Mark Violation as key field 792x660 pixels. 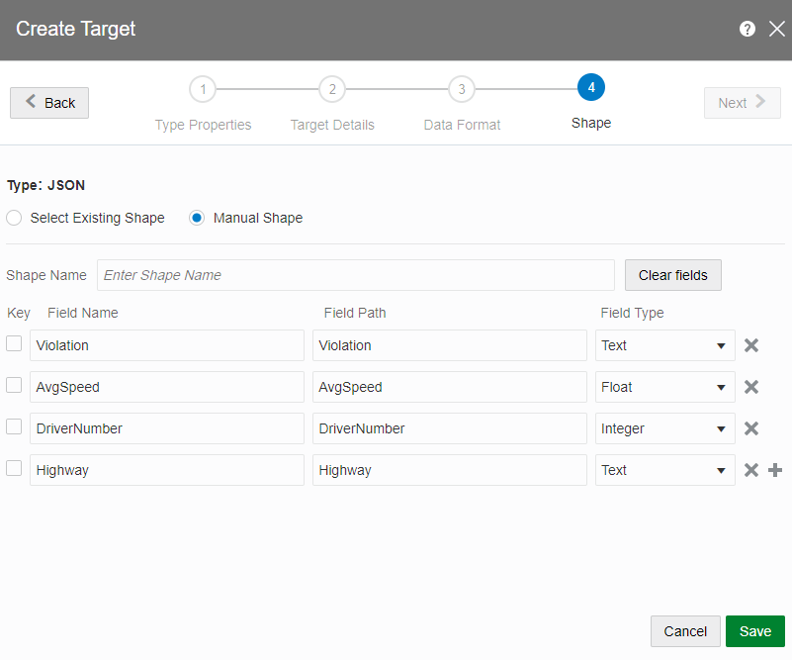[14, 344]
